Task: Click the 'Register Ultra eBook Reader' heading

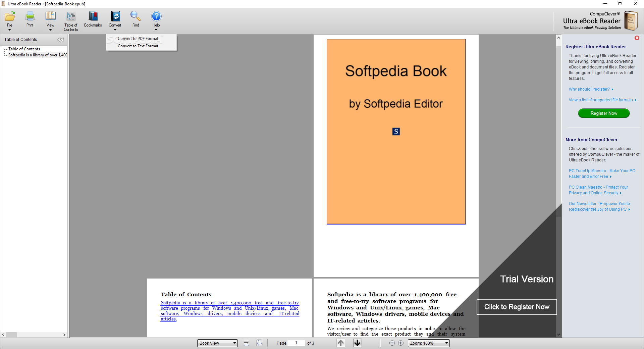Action: click(x=596, y=47)
